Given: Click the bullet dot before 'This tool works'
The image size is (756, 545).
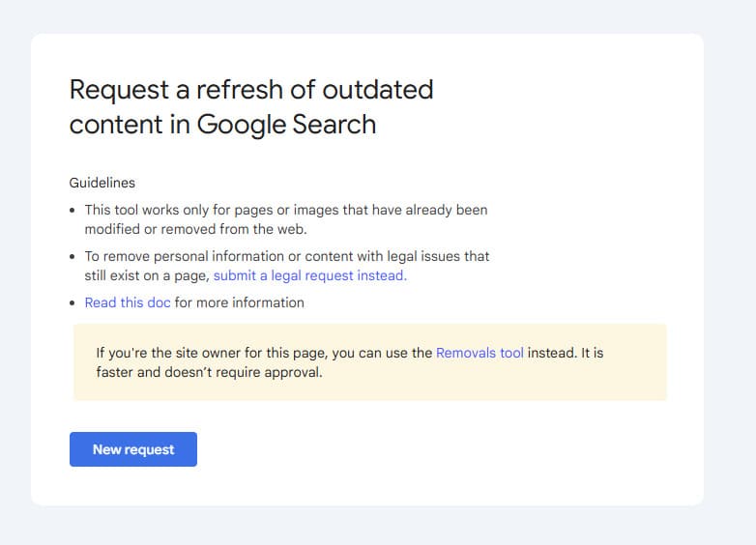Looking at the screenshot, I should 73,210.
